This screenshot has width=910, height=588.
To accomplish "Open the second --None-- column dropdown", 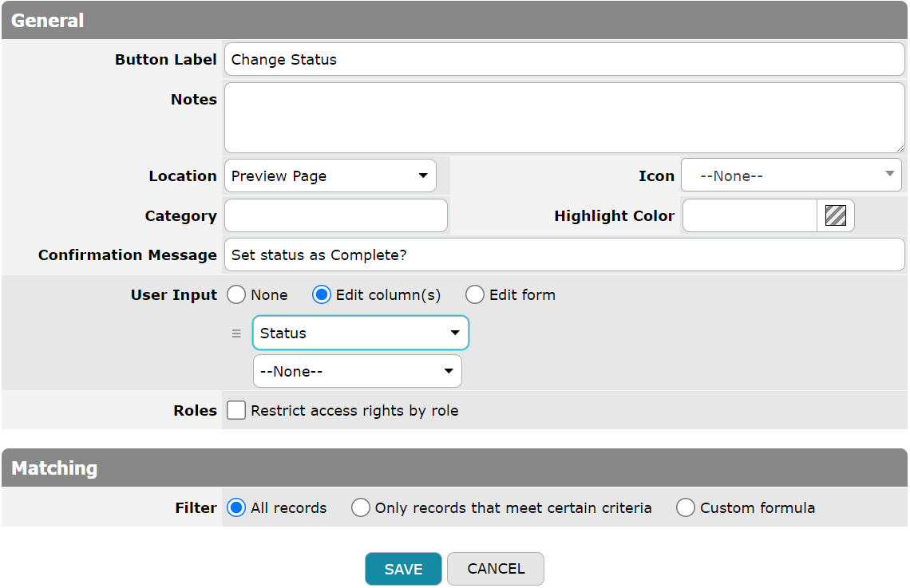I will point(357,372).
